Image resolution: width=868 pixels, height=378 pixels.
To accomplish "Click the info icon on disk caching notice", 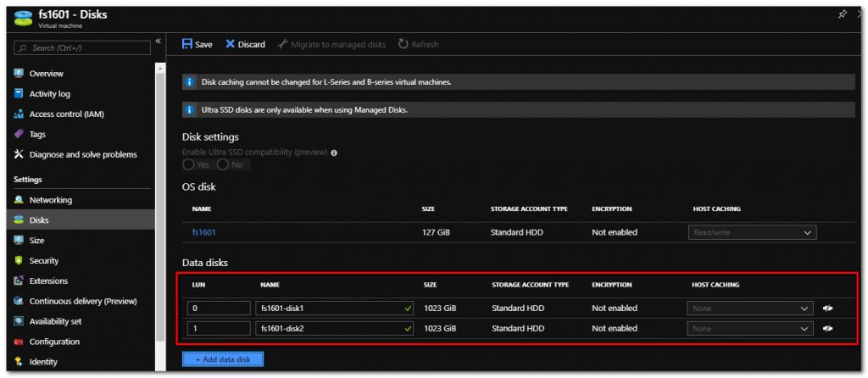I will click(189, 82).
